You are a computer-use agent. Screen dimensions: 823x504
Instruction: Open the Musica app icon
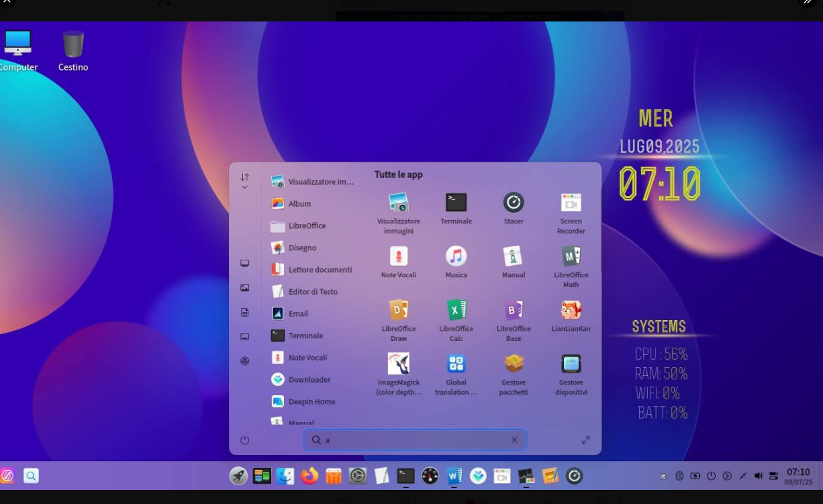pos(456,256)
